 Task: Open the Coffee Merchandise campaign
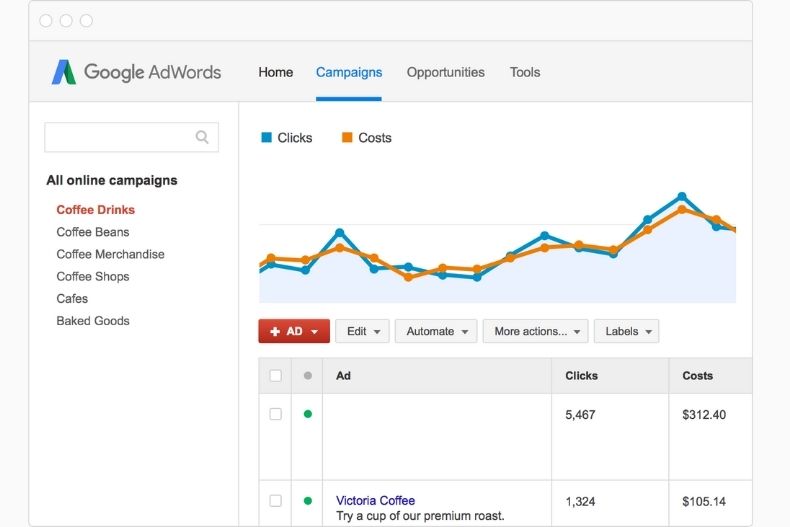(110, 254)
